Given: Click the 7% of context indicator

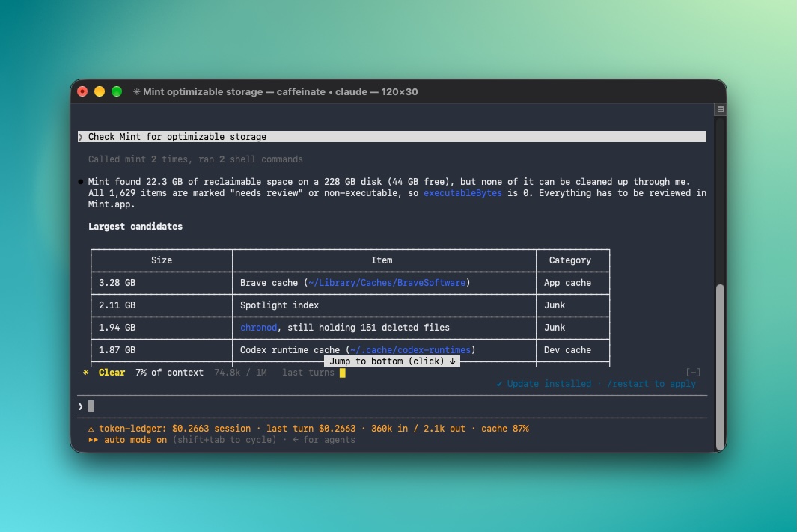Looking at the screenshot, I should [x=169, y=373].
